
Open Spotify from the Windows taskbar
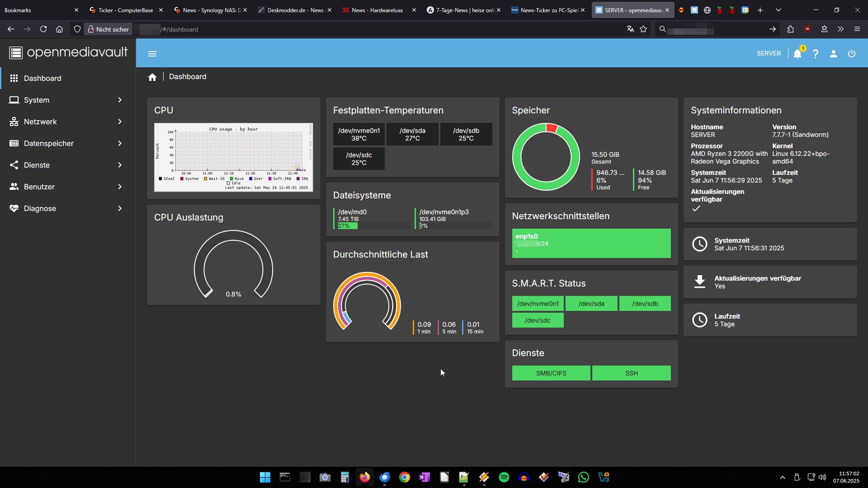[x=504, y=477]
